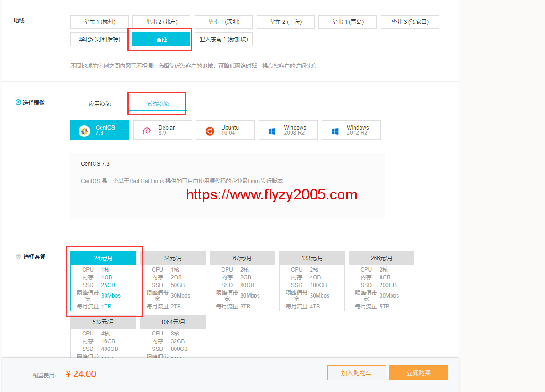Click 立即购买 button
This screenshot has height=392, width=545.
click(x=418, y=372)
